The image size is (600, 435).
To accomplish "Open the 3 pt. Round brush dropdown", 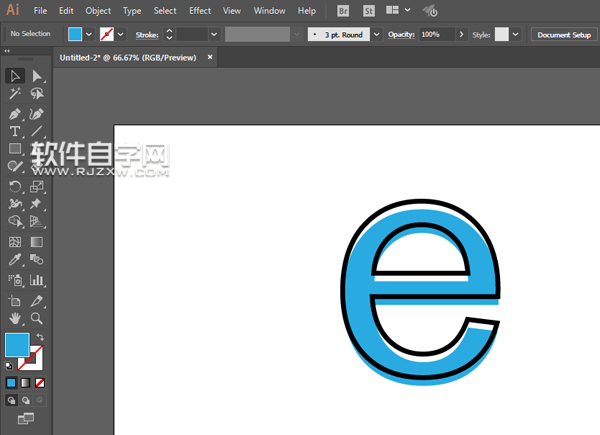I will tap(377, 34).
